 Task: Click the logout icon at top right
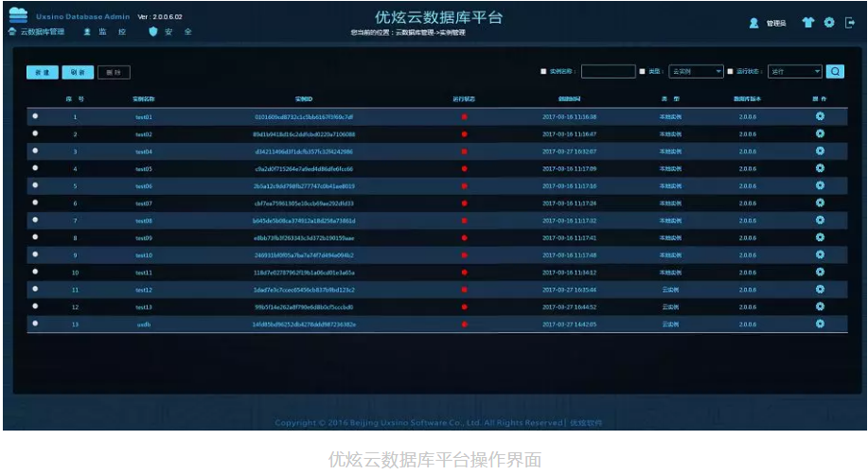pyautogui.click(x=850, y=23)
